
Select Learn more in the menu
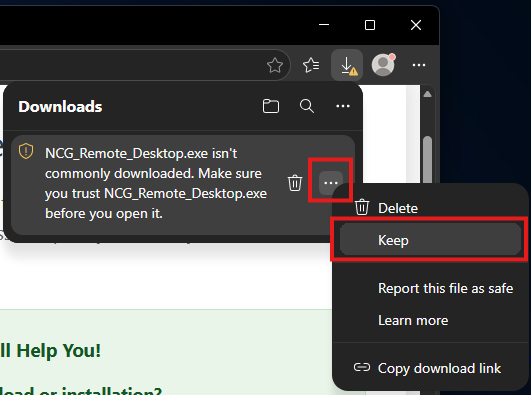[x=430, y=320]
